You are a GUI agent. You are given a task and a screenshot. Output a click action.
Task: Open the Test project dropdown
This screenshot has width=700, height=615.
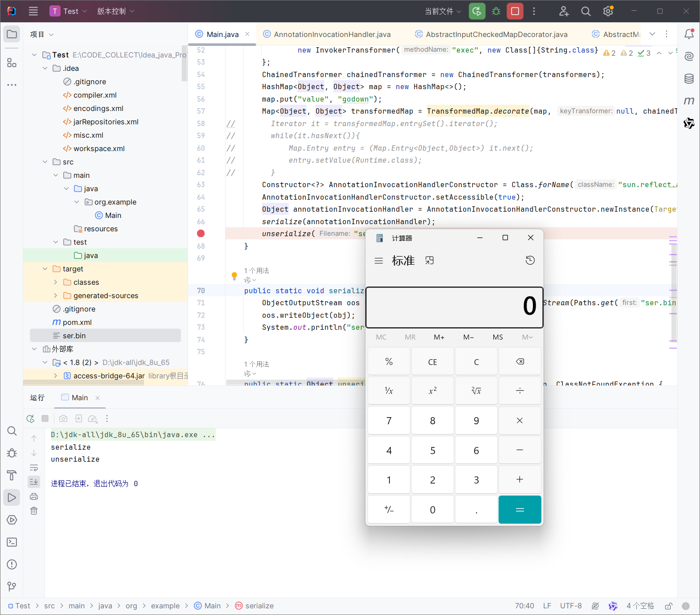(69, 11)
